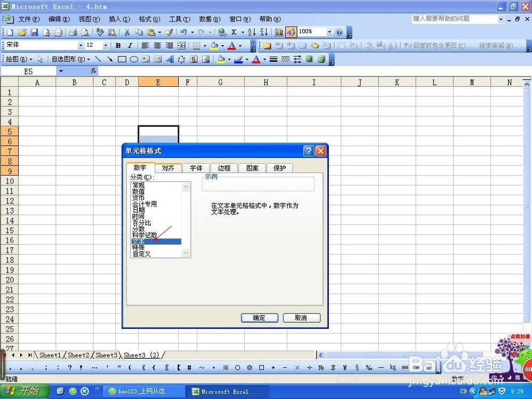The width and height of the screenshot is (532, 399).
Task: Click the Sort Ascending icon
Action: pyautogui.click(x=252, y=32)
